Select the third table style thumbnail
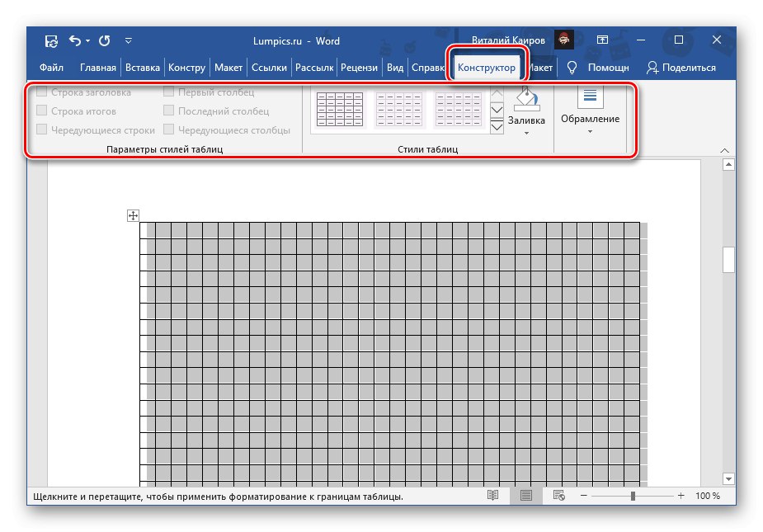763x532 pixels. click(x=459, y=110)
